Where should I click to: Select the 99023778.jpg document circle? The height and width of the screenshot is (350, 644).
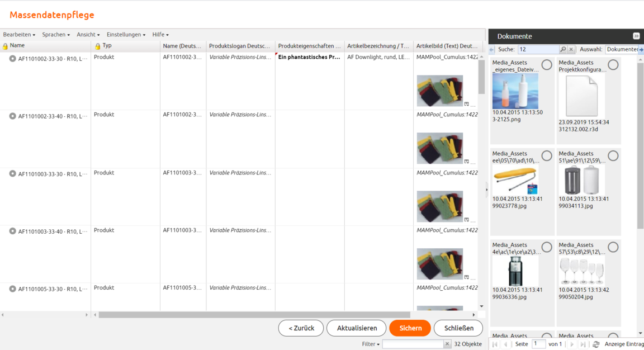(x=547, y=155)
